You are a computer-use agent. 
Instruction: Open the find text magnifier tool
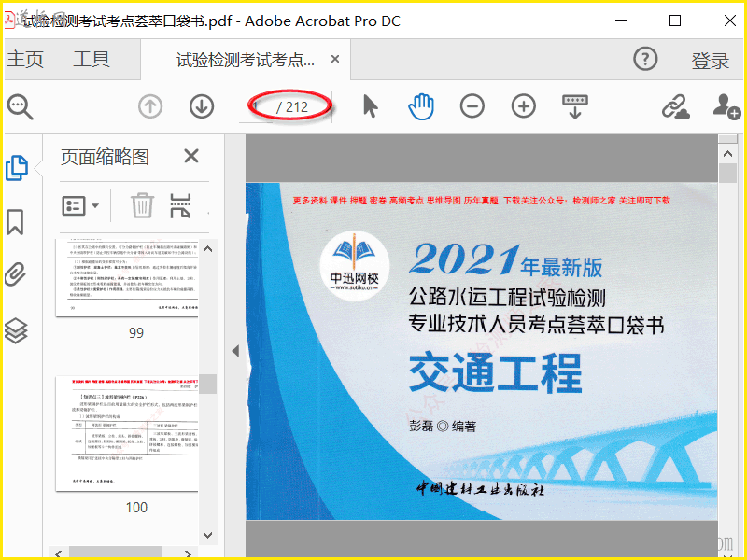pyautogui.click(x=20, y=106)
